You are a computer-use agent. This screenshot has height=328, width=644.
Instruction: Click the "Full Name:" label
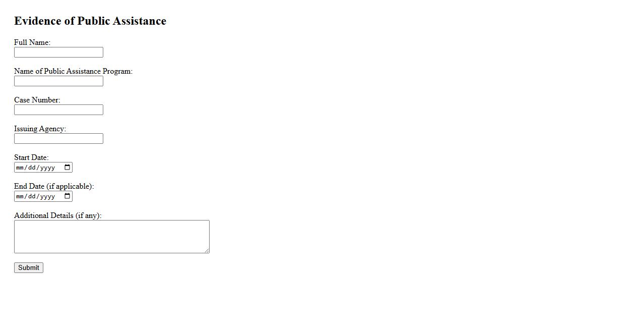(32, 42)
